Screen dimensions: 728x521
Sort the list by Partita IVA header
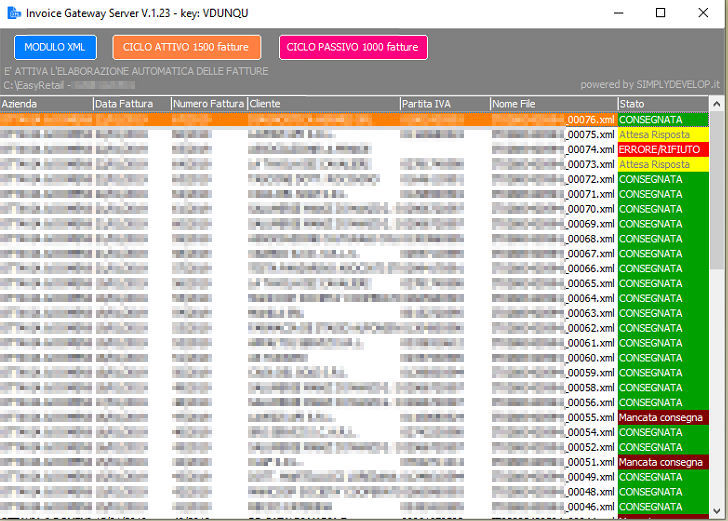point(444,104)
